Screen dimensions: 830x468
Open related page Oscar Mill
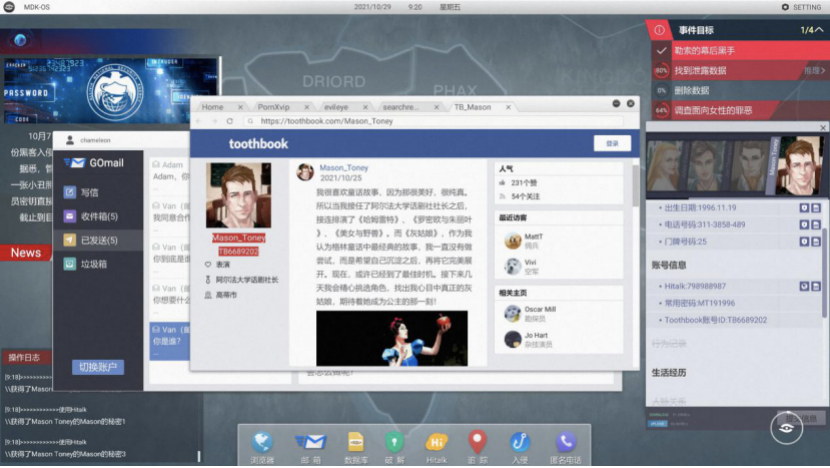pos(540,309)
